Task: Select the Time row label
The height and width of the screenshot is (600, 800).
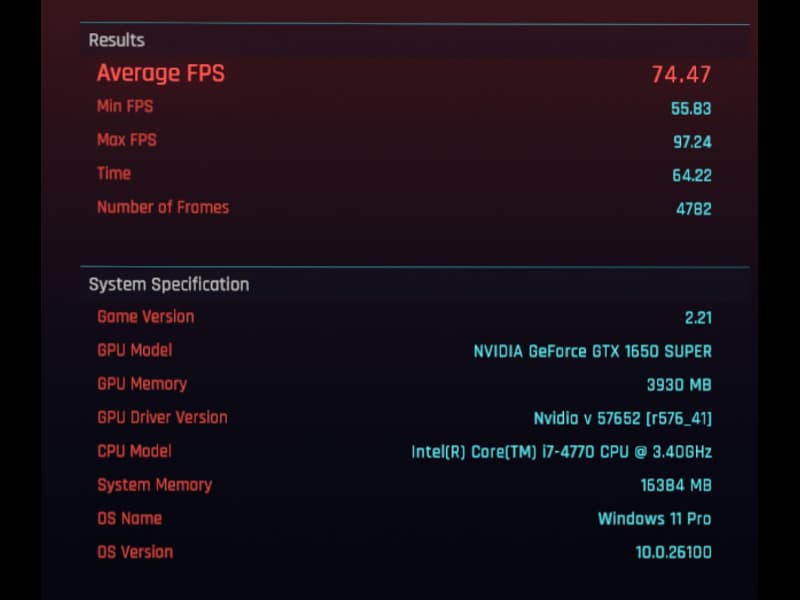Action: [114, 173]
